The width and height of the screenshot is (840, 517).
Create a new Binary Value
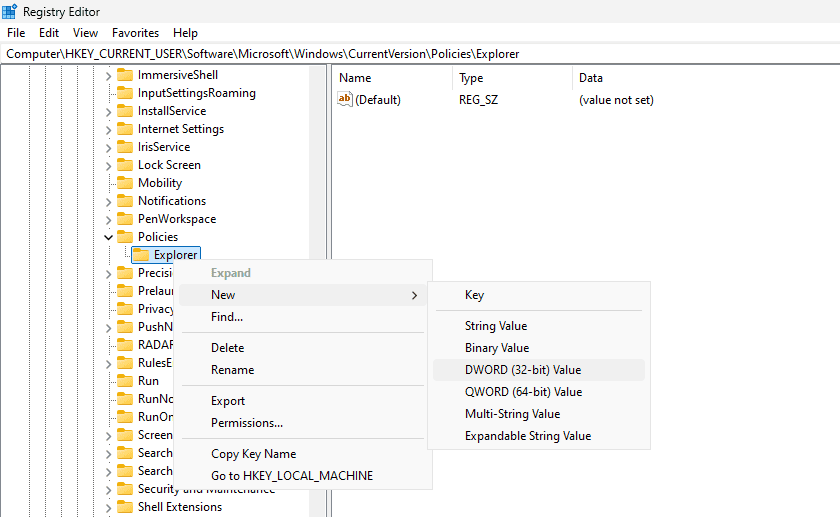click(x=539, y=348)
